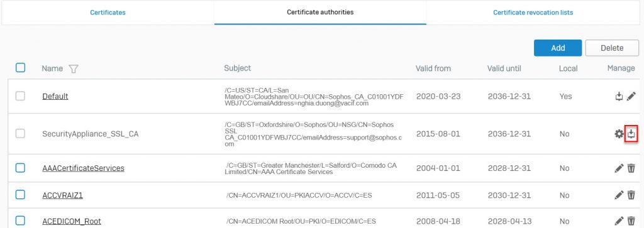Open the AAACertificateServices name link
Viewport: 644px width, 228px height.
click(84, 168)
